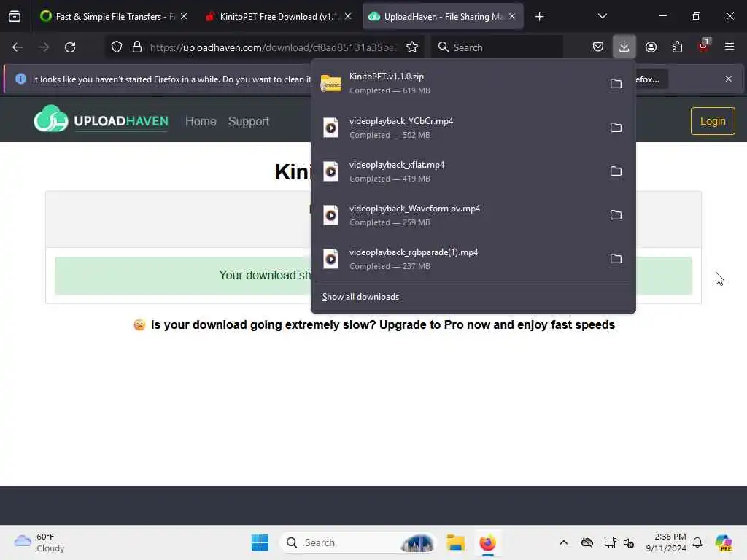The height and width of the screenshot is (560, 747).
Task: Open the tracking protection shield icon
Action: point(117,47)
